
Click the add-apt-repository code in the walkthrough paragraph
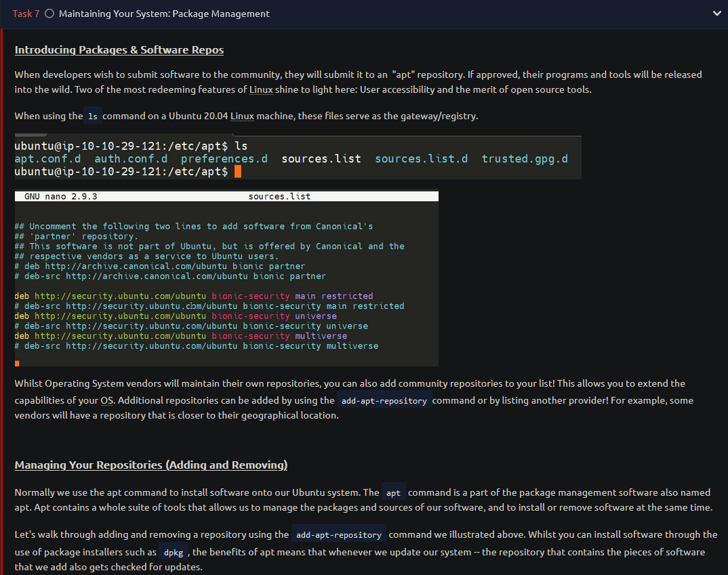(339, 534)
